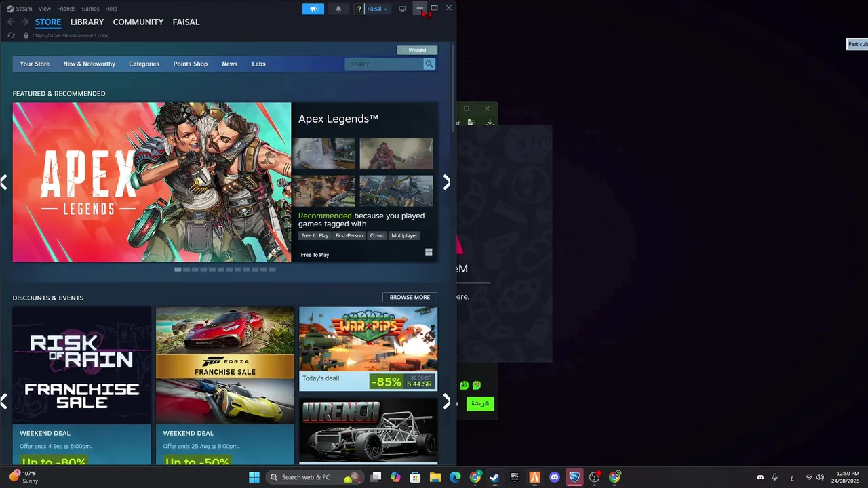
Task: Select the first featured carousel dot
Action: [178, 269]
